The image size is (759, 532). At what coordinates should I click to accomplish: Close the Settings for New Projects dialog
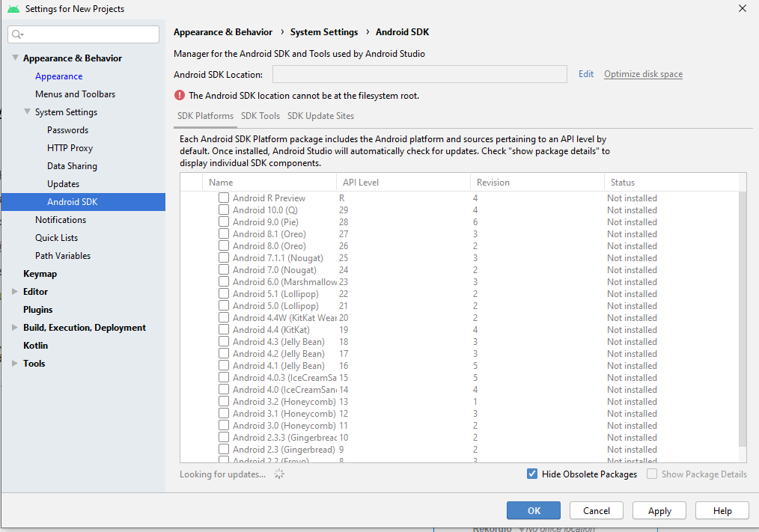[742, 8]
